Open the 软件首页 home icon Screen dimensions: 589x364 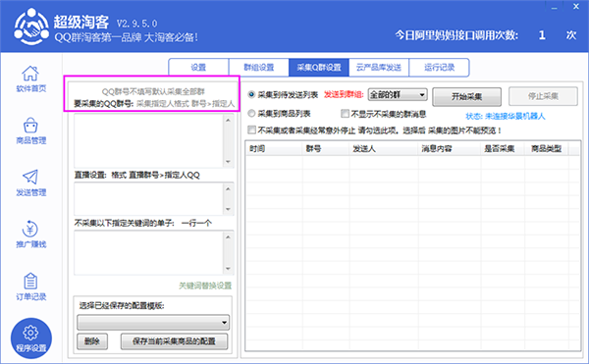pos(30,74)
